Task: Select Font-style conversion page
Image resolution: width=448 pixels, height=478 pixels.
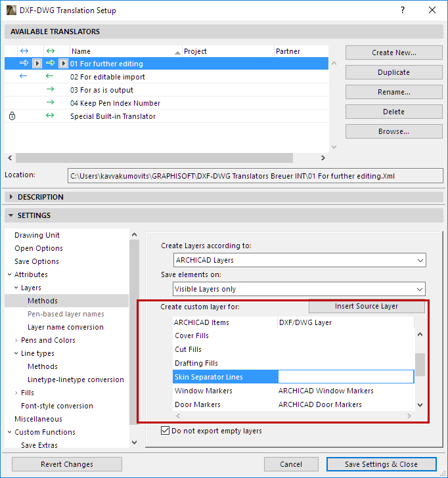Action: 57,406
